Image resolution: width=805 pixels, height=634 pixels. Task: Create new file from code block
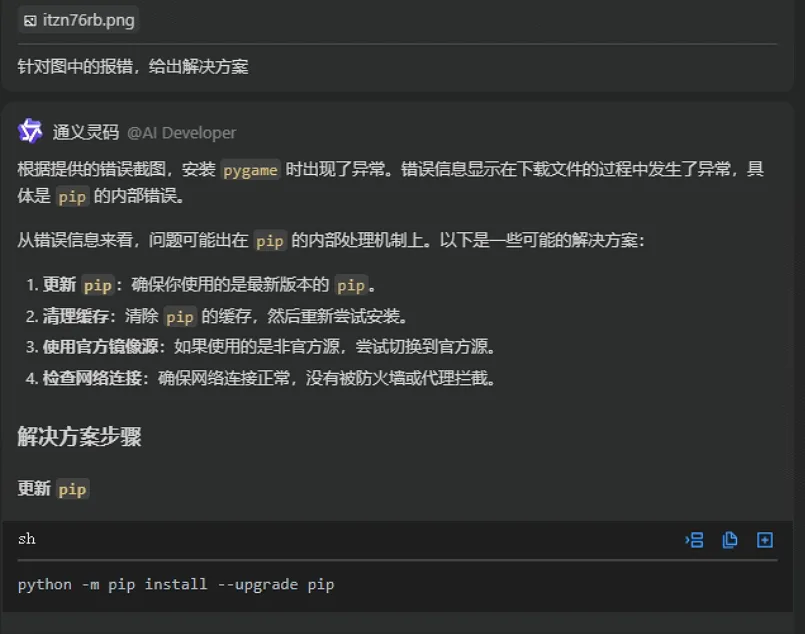(x=764, y=540)
